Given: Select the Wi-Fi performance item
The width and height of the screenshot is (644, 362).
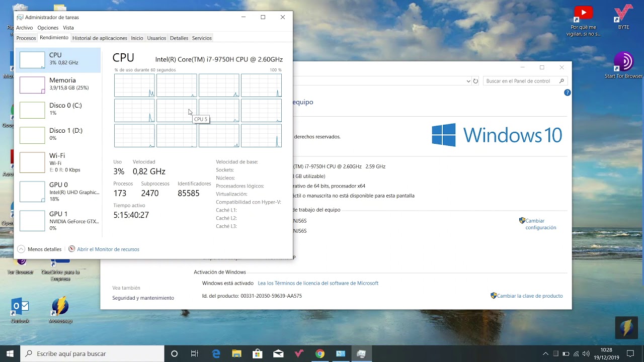Looking at the screenshot, I should click(x=58, y=162).
